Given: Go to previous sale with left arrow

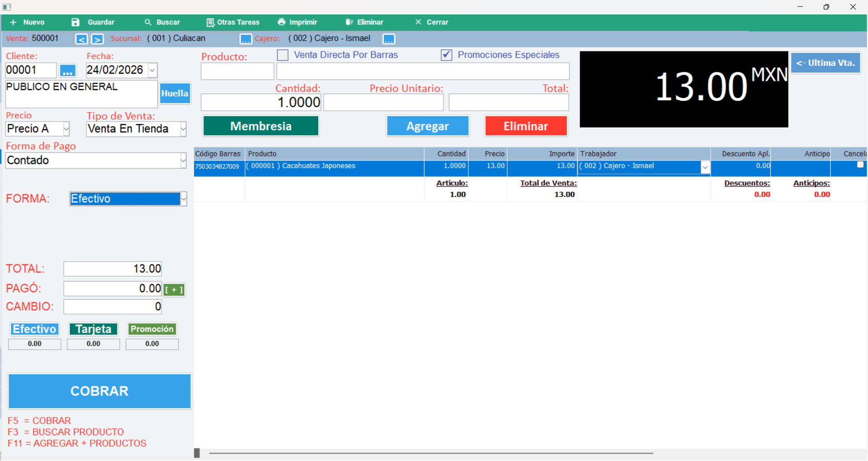Looking at the screenshot, I should click(81, 39).
